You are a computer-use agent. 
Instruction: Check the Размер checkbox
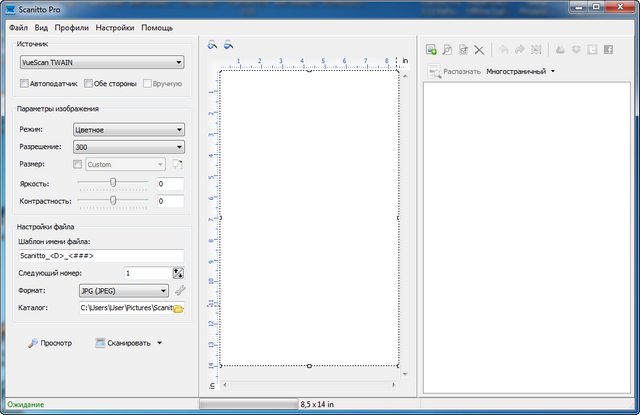coord(78,164)
